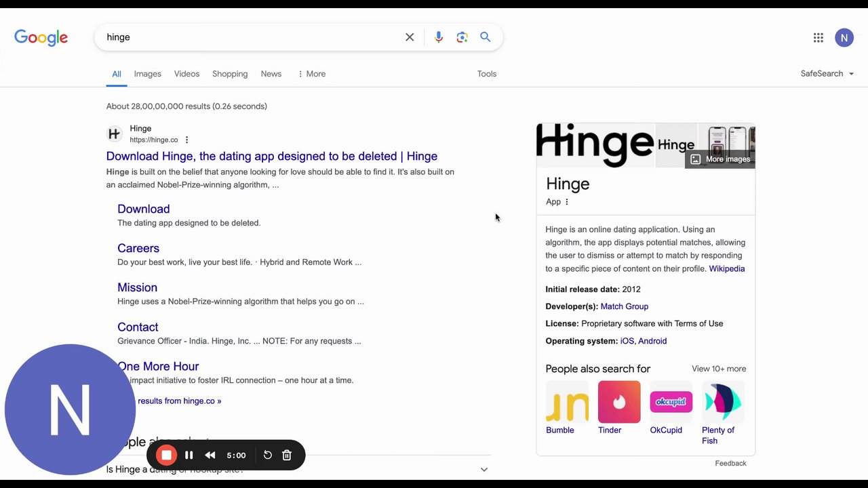Switch to the Videos tab

186,74
